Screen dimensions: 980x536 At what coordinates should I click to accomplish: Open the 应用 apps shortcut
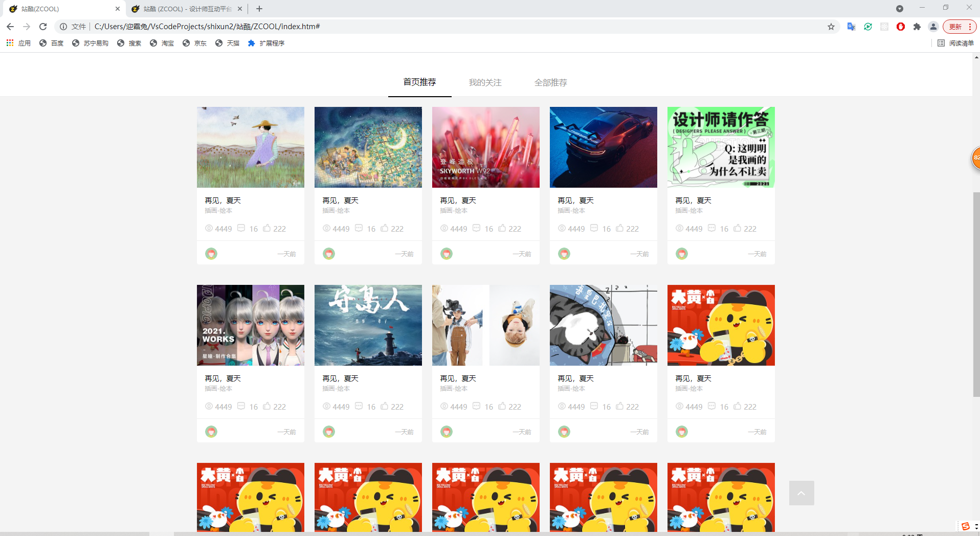(18, 43)
